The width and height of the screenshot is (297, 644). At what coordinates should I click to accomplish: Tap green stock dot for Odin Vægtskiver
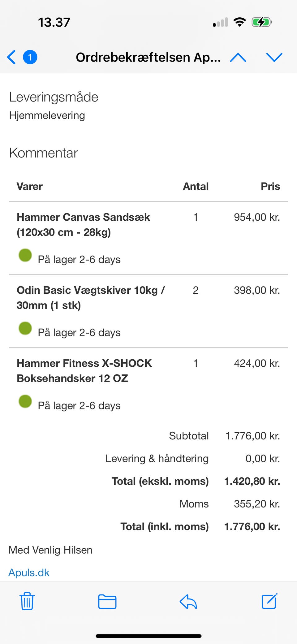pos(25,328)
